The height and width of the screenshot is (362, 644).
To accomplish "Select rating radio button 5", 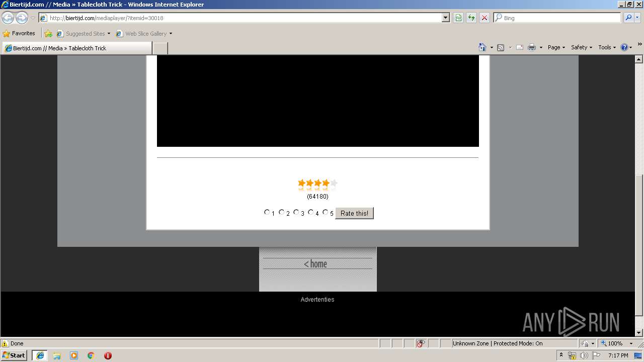I will click(326, 212).
